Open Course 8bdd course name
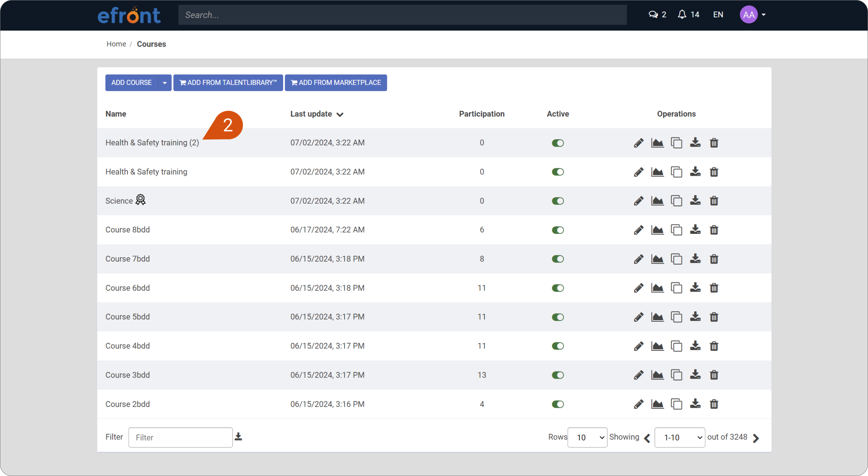 pos(127,230)
